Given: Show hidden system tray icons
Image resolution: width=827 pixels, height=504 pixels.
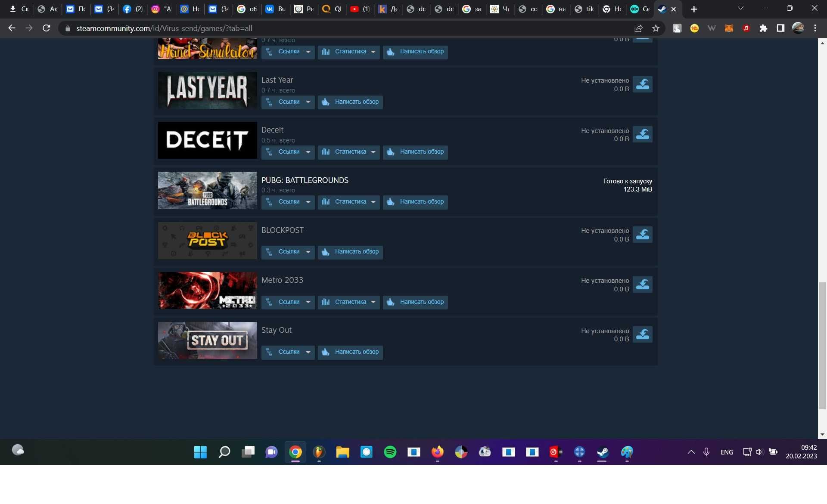Looking at the screenshot, I should (x=691, y=452).
